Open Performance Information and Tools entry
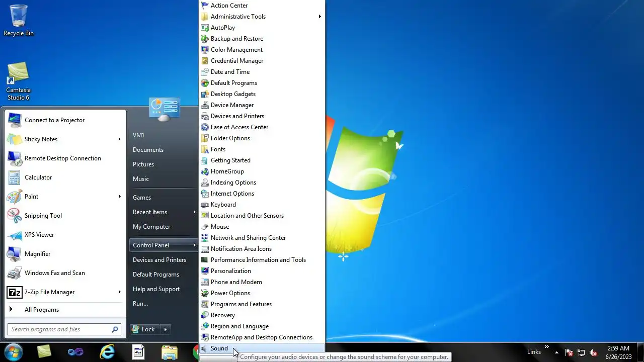This screenshot has width=644, height=362. coord(262,260)
